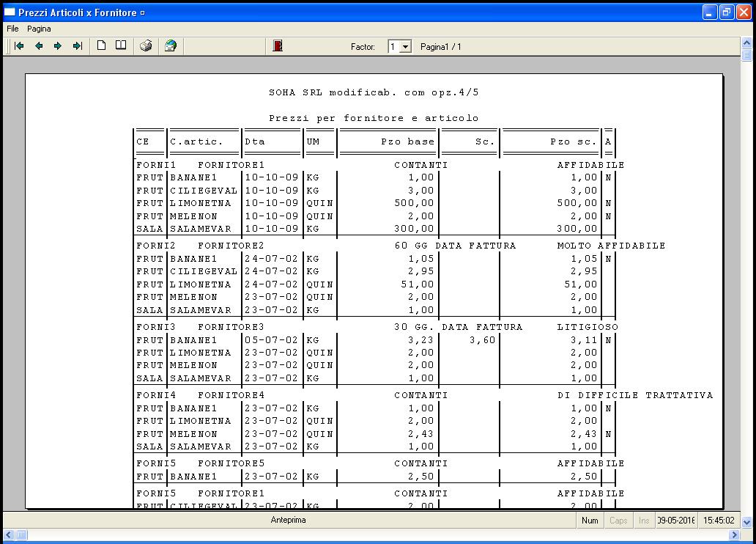Open the Pagina menu
The width and height of the screenshot is (756, 544).
point(39,29)
